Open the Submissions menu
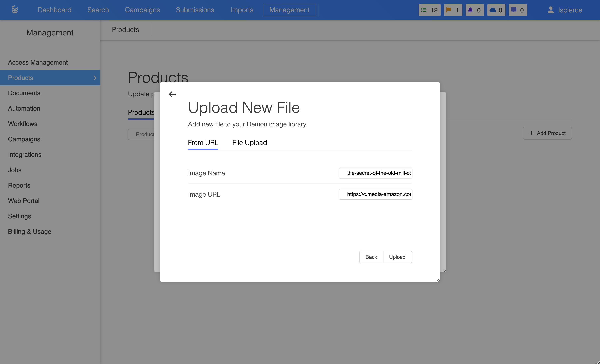Image resolution: width=600 pixels, height=364 pixels. [195, 10]
